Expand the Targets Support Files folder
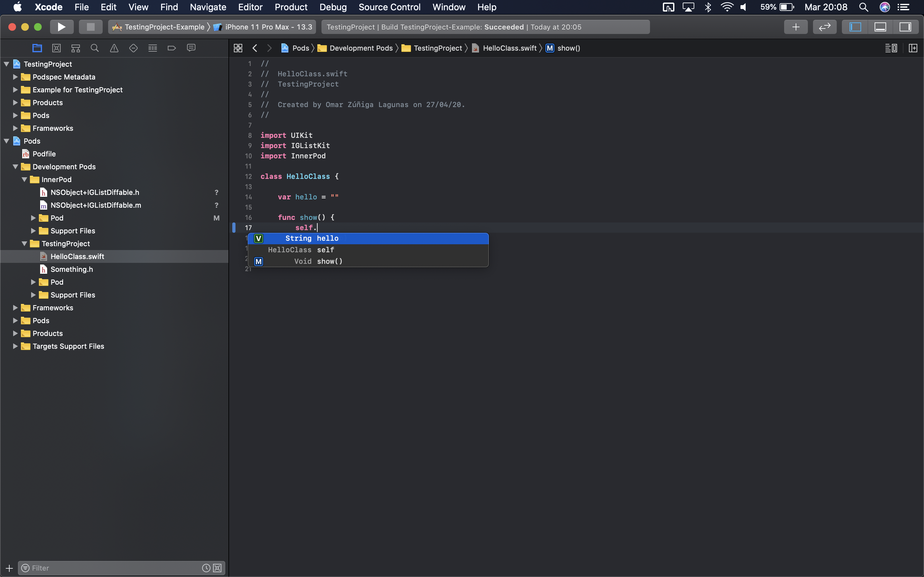Image resolution: width=924 pixels, height=577 pixels. [x=15, y=346]
